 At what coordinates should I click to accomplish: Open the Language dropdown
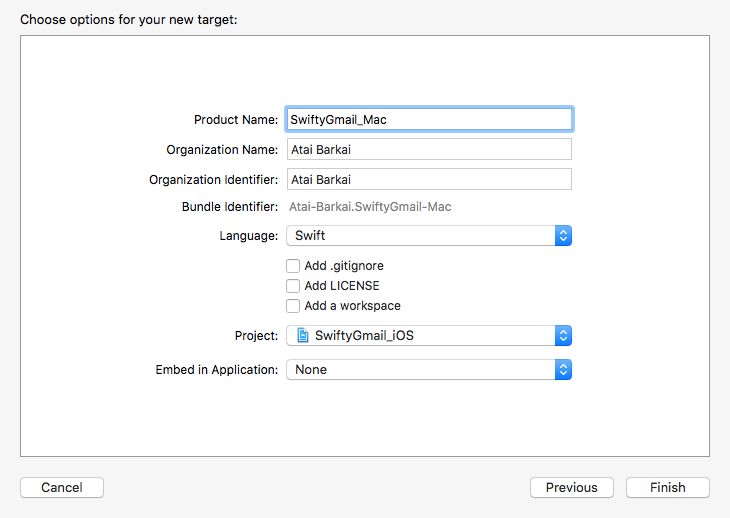420,236
